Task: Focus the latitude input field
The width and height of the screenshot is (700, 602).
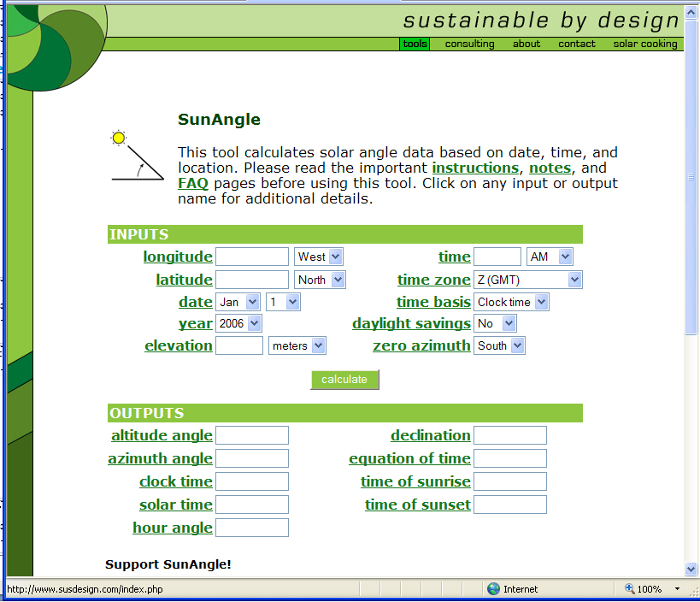Action: [252, 280]
